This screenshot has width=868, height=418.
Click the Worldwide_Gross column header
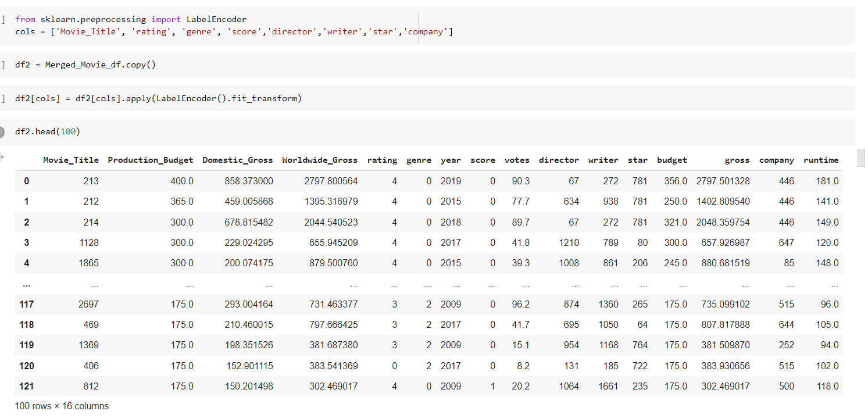click(320, 160)
